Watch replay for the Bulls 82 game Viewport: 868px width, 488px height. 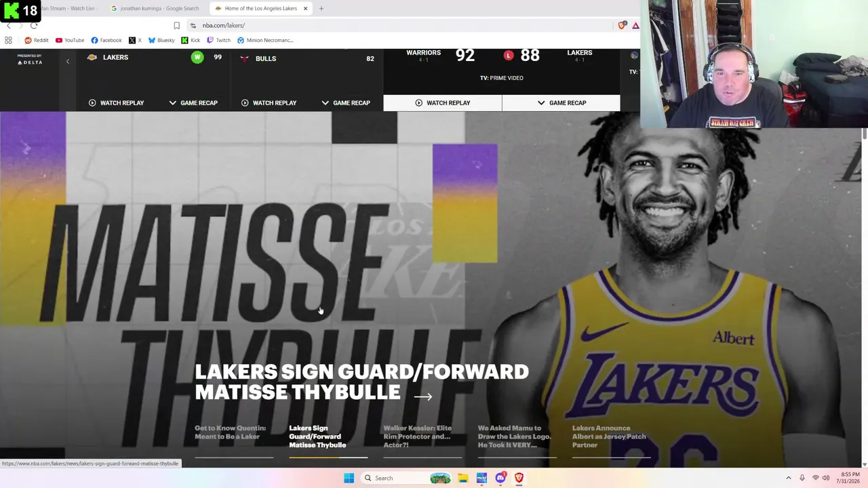pos(269,103)
